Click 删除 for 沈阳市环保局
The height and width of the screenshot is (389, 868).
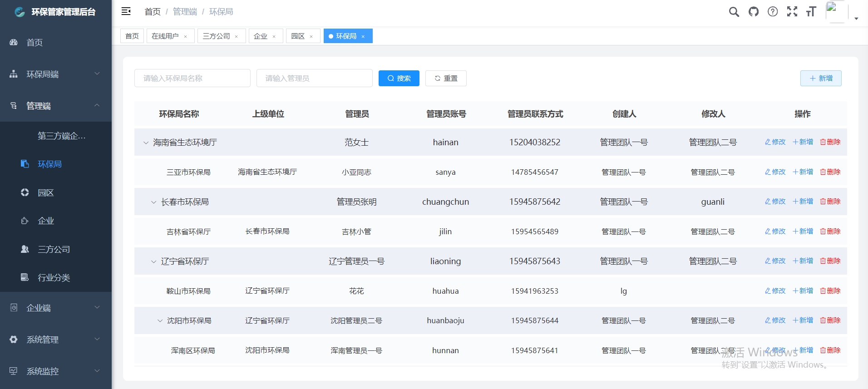point(830,320)
